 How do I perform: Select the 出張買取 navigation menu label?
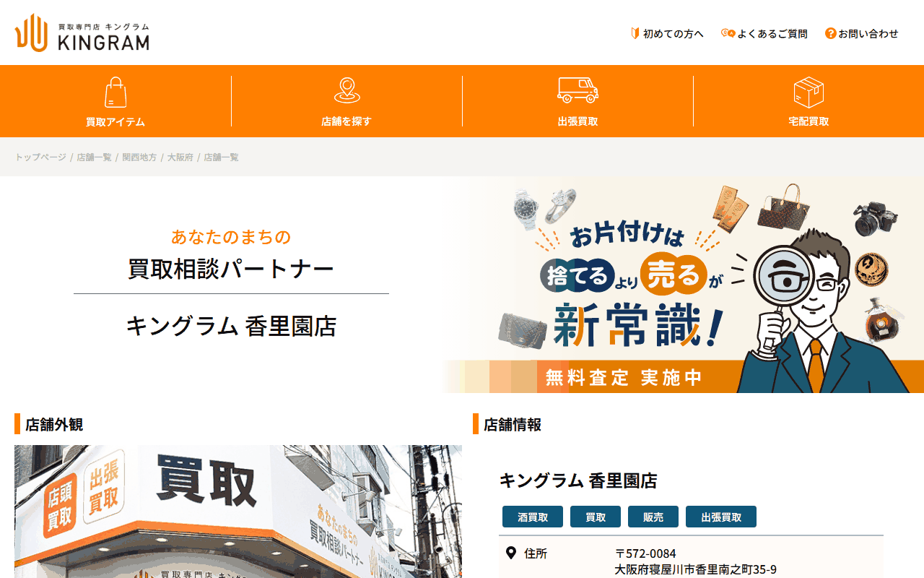577,121
